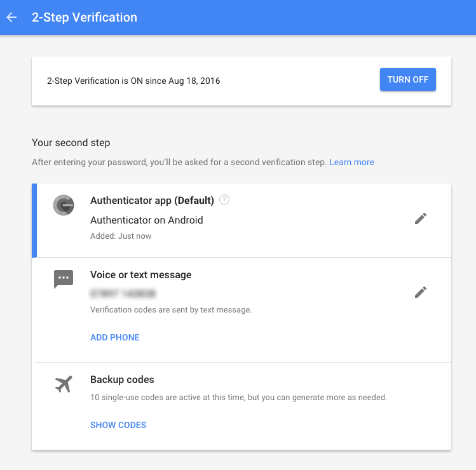Go back using the header arrow
This screenshot has width=476, height=470.
pyautogui.click(x=11, y=17)
